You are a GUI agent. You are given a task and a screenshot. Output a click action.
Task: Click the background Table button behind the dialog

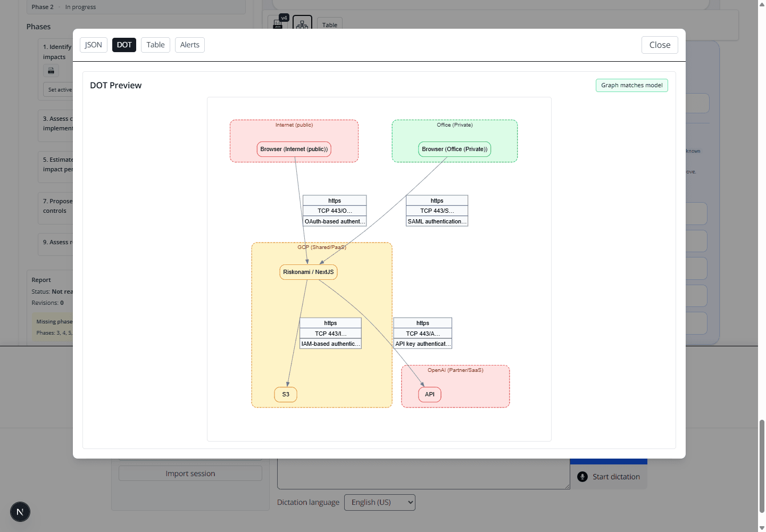click(x=330, y=24)
